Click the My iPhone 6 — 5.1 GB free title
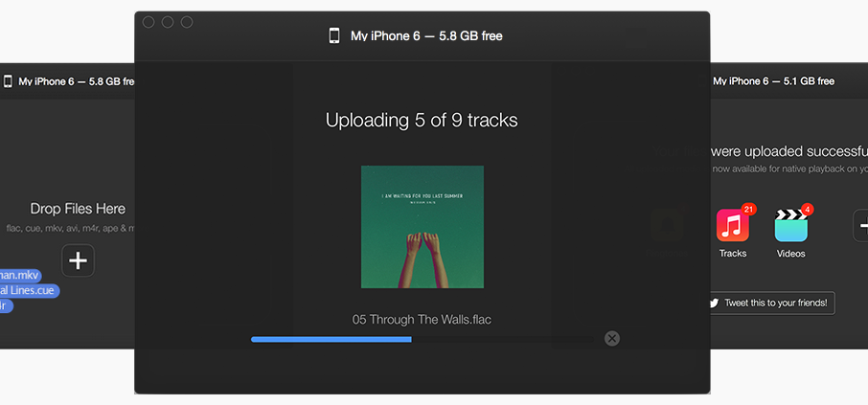 (773, 81)
